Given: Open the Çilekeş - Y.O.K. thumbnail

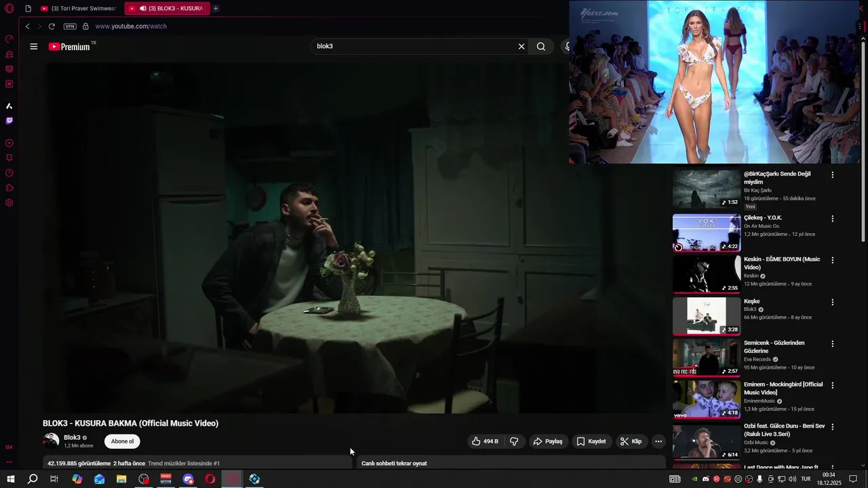Looking at the screenshot, I should pyautogui.click(x=707, y=232).
